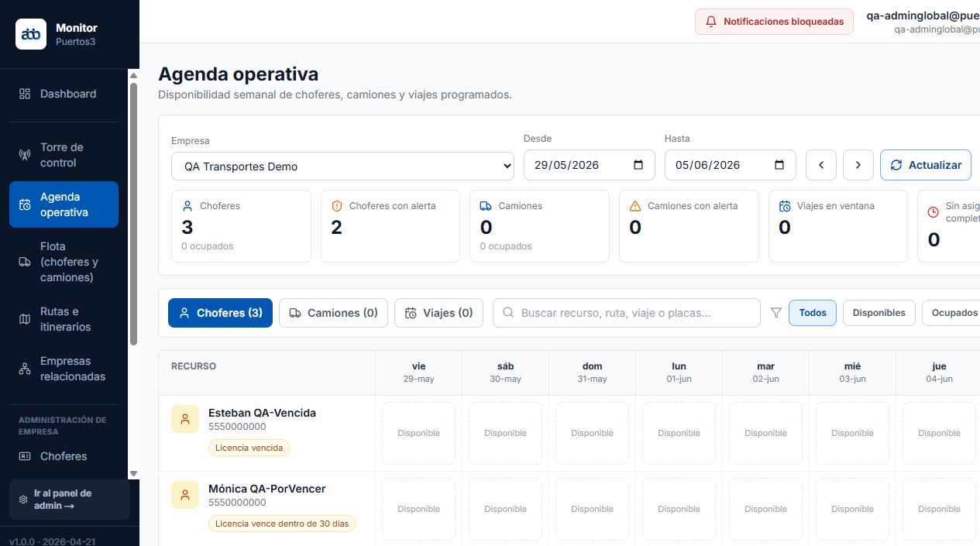Image resolution: width=980 pixels, height=546 pixels.
Task: Click the Empresas relacionadas network icon
Action: point(25,369)
